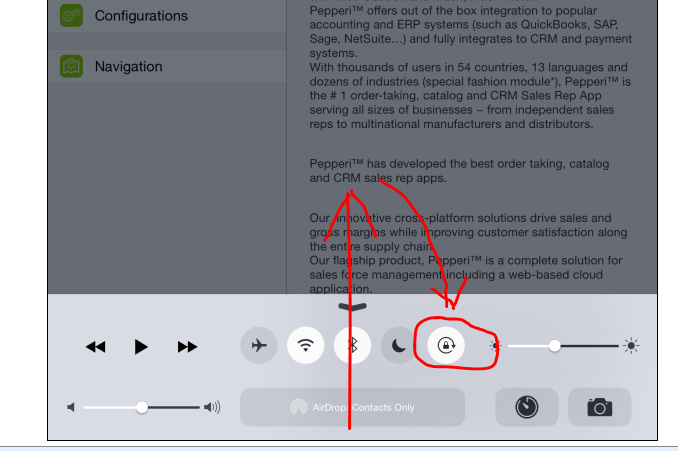Viewport: 678px width, 451px height.
Task: Tap the play button
Action: pyautogui.click(x=141, y=347)
